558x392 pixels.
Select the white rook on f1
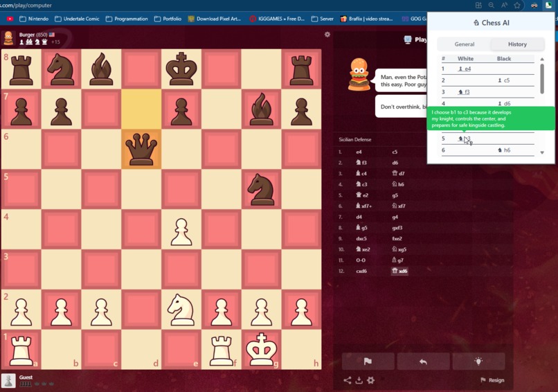click(x=222, y=349)
